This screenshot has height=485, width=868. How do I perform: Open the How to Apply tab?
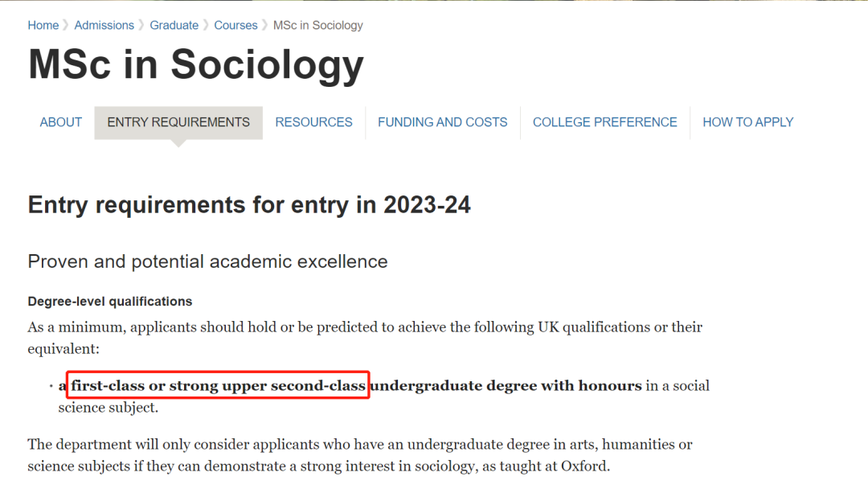(x=747, y=122)
